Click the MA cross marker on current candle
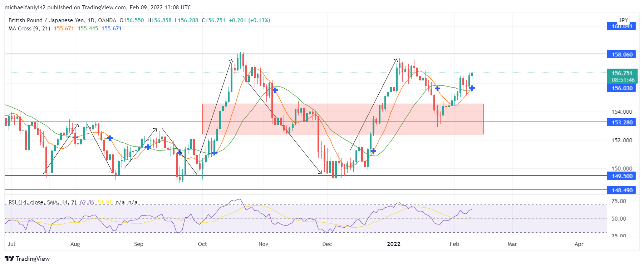The image size is (644, 267). pyautogui.click(x=472, y=88)
